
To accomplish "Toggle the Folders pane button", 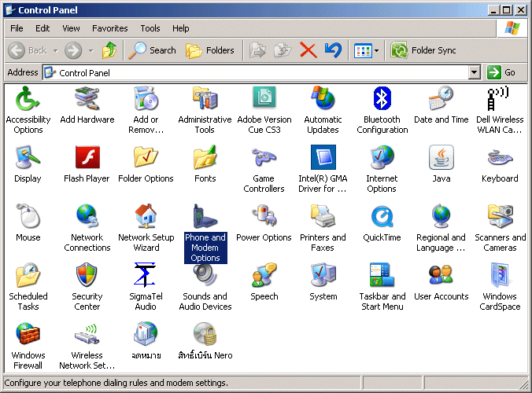I will (x=210, y=50).
